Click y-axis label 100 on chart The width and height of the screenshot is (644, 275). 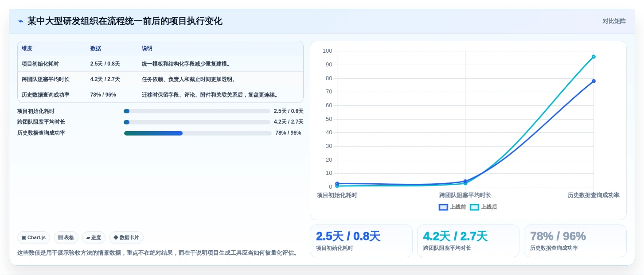click(x=327, y=51)
